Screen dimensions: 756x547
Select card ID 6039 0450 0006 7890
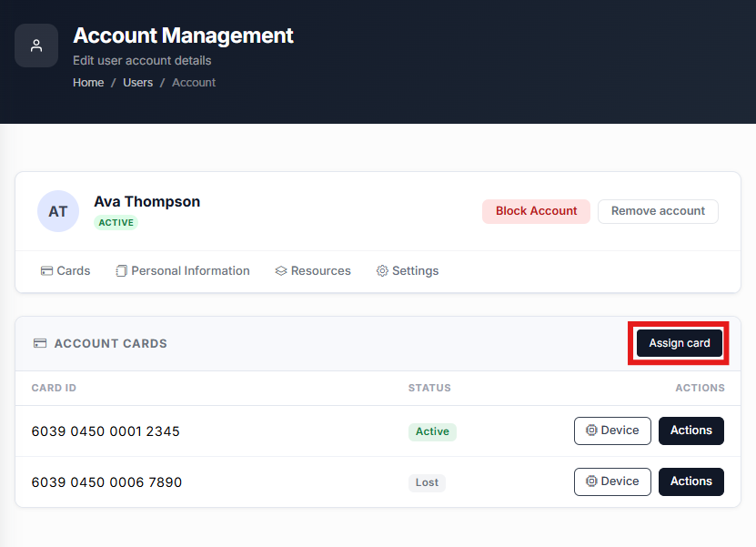(106, 482)
